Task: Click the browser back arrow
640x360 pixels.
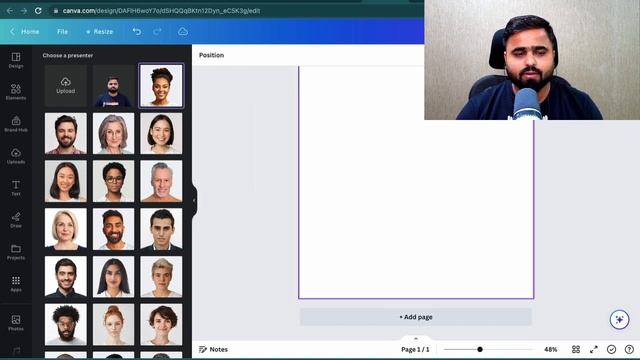Action: (x=10, y=11)
